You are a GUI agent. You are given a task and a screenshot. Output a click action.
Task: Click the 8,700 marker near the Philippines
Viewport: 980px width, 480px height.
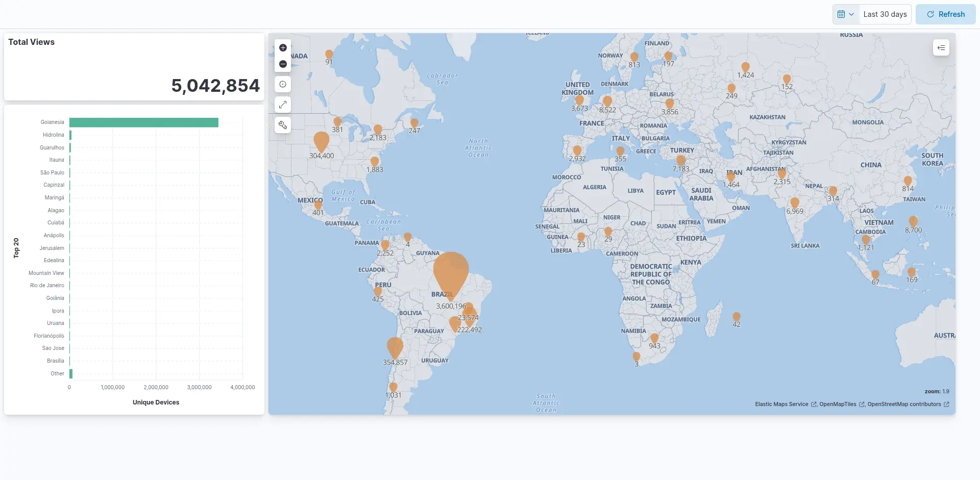(x=913, y=221)
